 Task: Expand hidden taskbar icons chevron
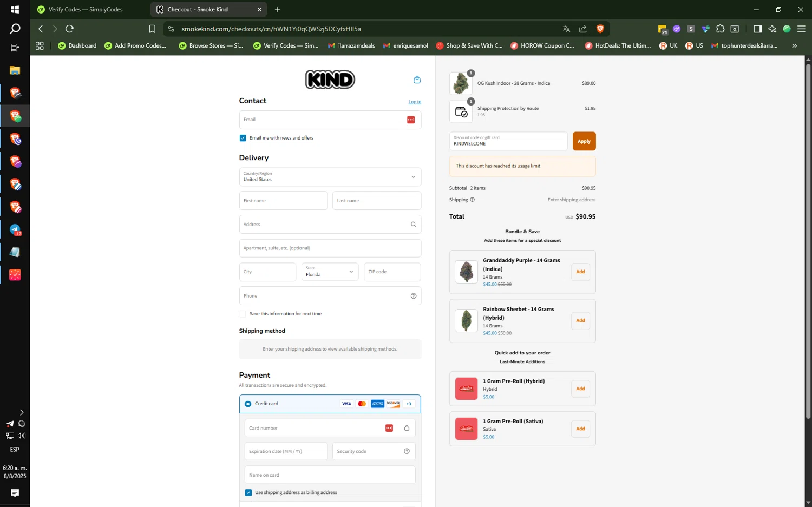21,412
